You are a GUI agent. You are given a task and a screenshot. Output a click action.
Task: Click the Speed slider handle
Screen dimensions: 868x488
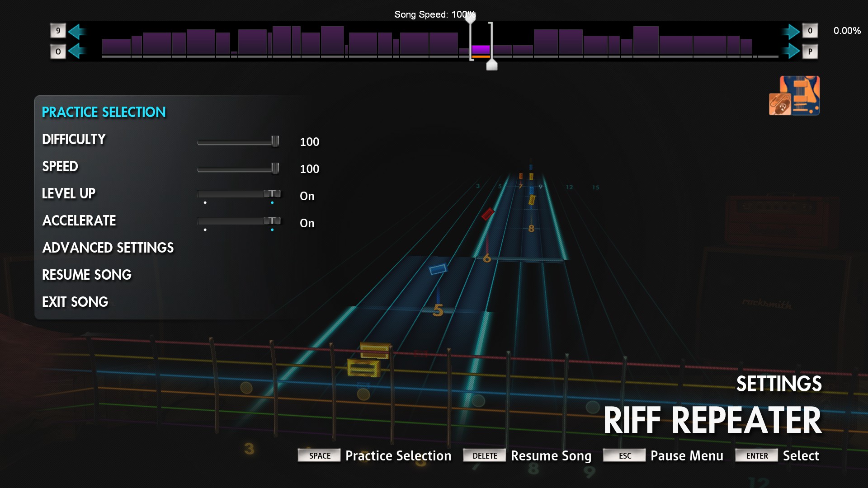275,169
